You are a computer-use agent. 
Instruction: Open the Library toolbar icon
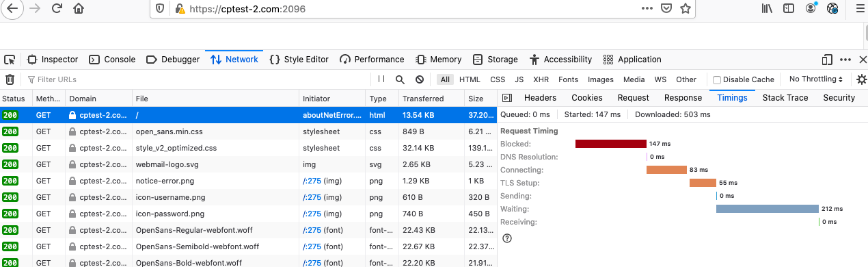[x=768, y=9]
